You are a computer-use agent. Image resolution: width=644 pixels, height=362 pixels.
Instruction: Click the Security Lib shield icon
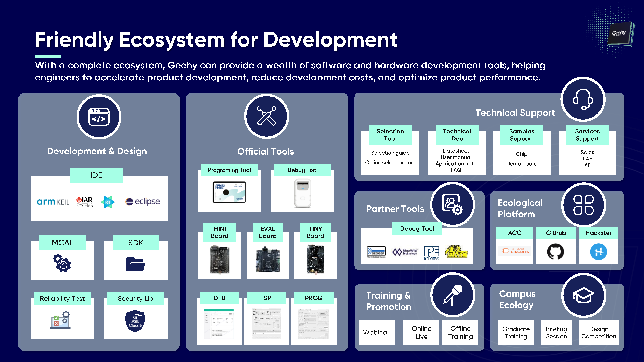coord(135,321)
